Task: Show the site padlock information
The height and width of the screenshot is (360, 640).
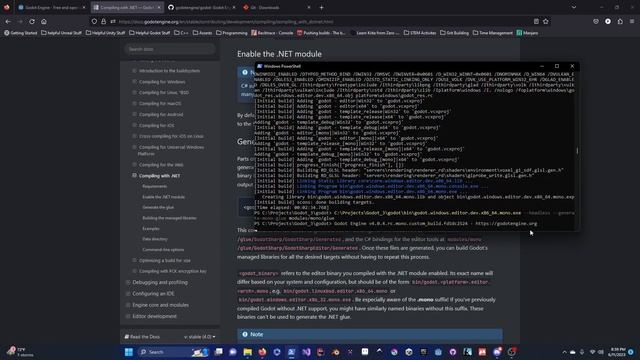Action: point(104,22)
